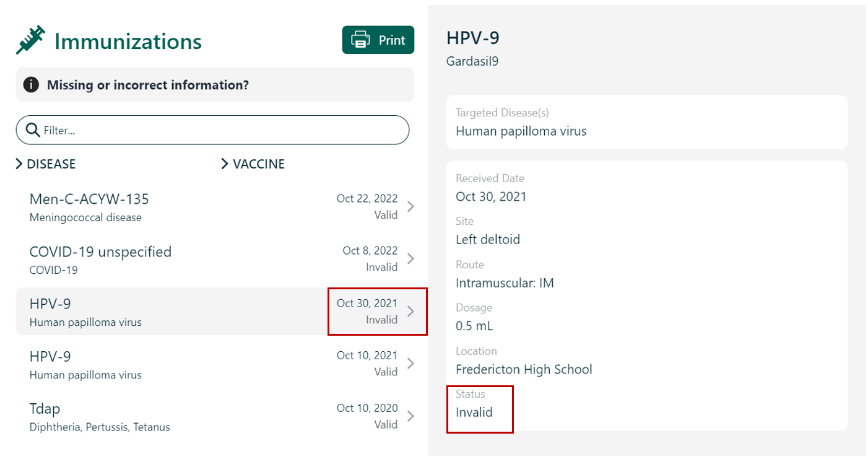
Task: Click the info icon in the banner
Action: (x=31, y=85)
